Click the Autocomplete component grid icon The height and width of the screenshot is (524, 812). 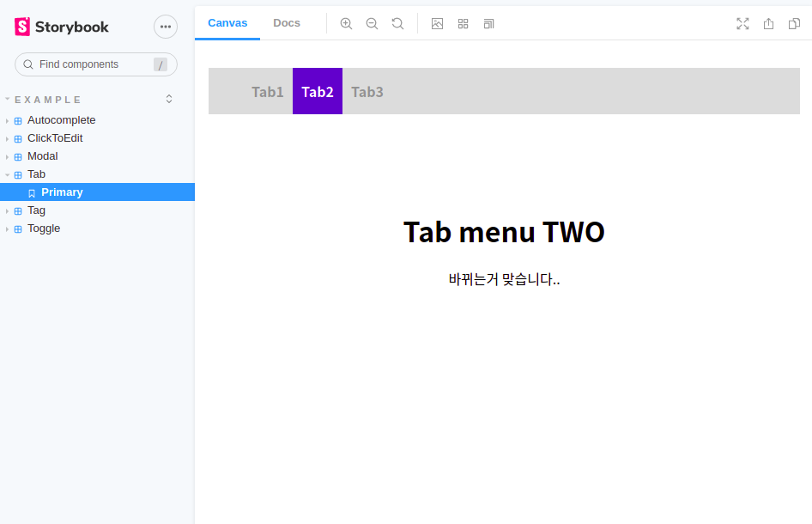point(18,121)
